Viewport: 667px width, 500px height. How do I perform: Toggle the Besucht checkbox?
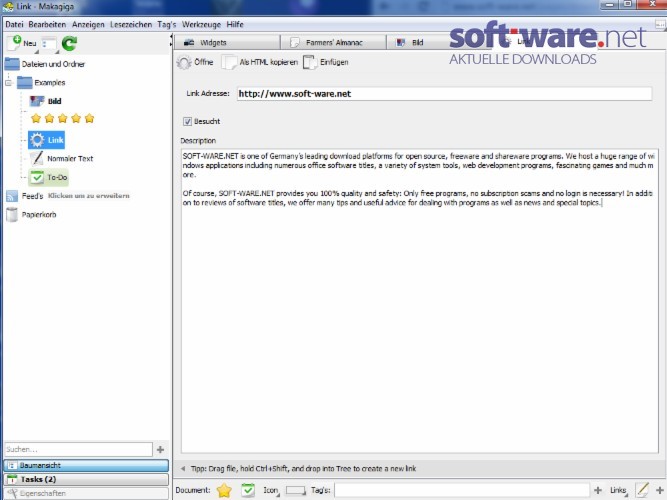tap(188, 122)
